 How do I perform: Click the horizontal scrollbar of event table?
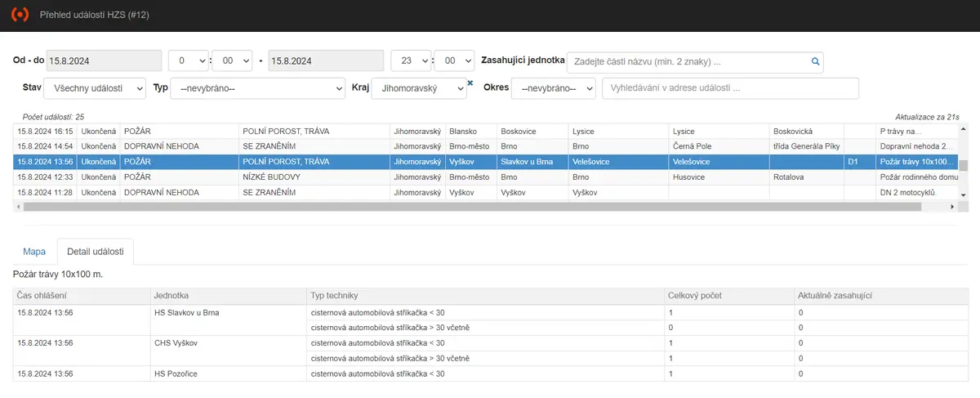(x=474, y=208)
